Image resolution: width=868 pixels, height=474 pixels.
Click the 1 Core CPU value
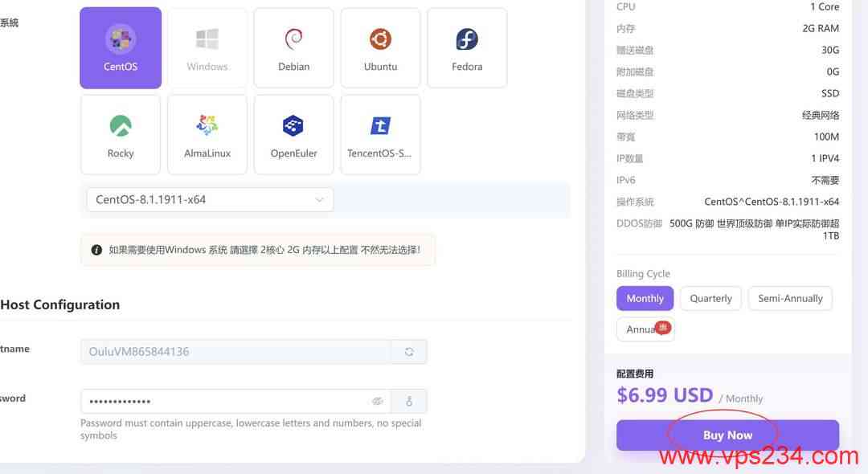825,6
